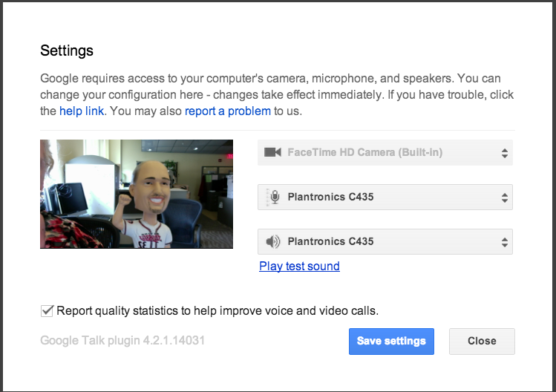Click the Google Talk plugin version text
Screen dimensions: 556x392
click(x=122, y=341)
